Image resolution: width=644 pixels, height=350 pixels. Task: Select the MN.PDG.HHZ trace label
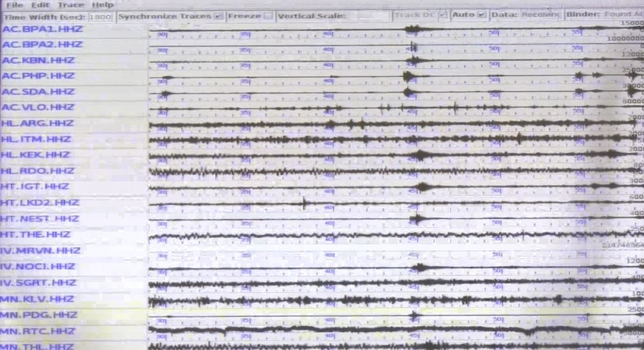tap(39, 315)
